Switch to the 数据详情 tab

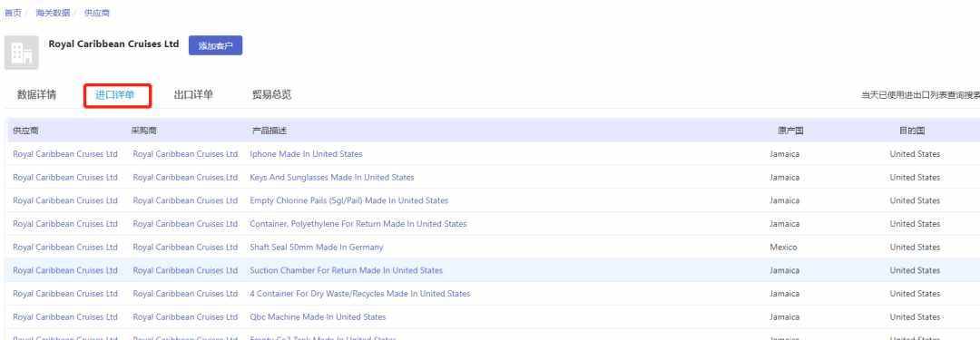tap(37, 95)
